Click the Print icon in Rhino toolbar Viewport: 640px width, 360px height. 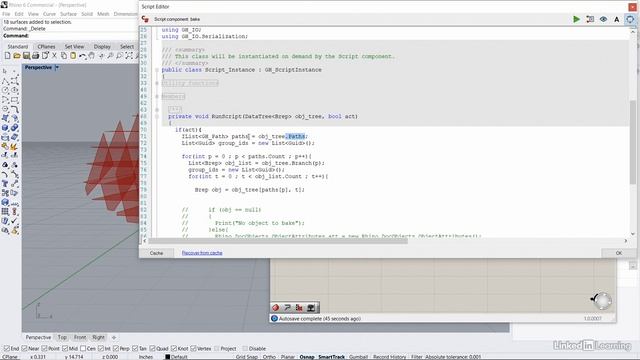(36, 56)
